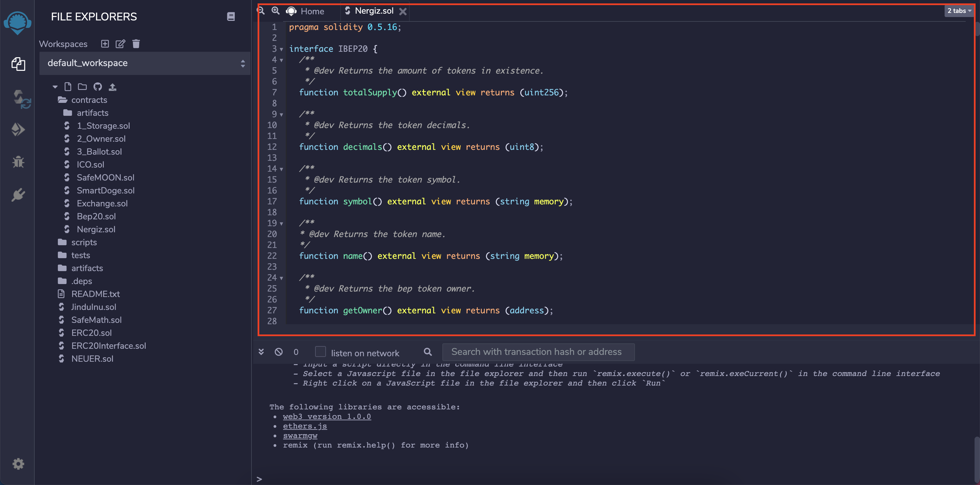Open the Deploy and run transactions icon
Viewport: 980px width, 485px height.
pyautogui.click(x=18, y=130)
